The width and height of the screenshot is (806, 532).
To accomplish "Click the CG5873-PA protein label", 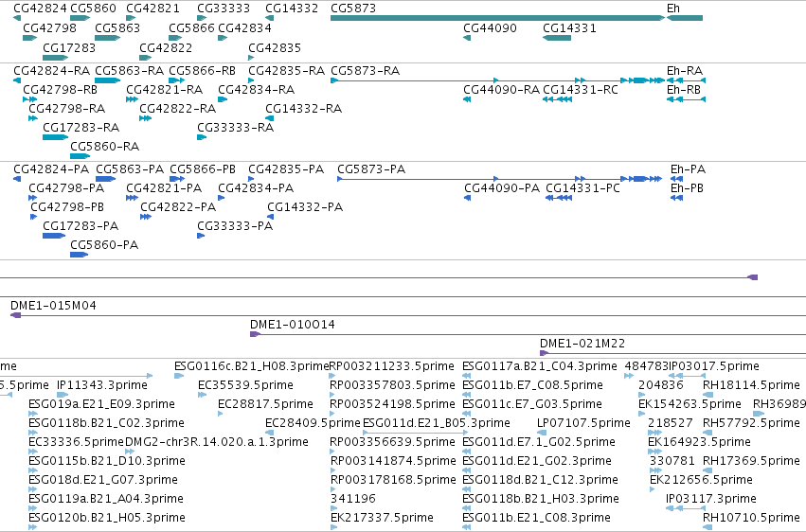I will [371, 168].
